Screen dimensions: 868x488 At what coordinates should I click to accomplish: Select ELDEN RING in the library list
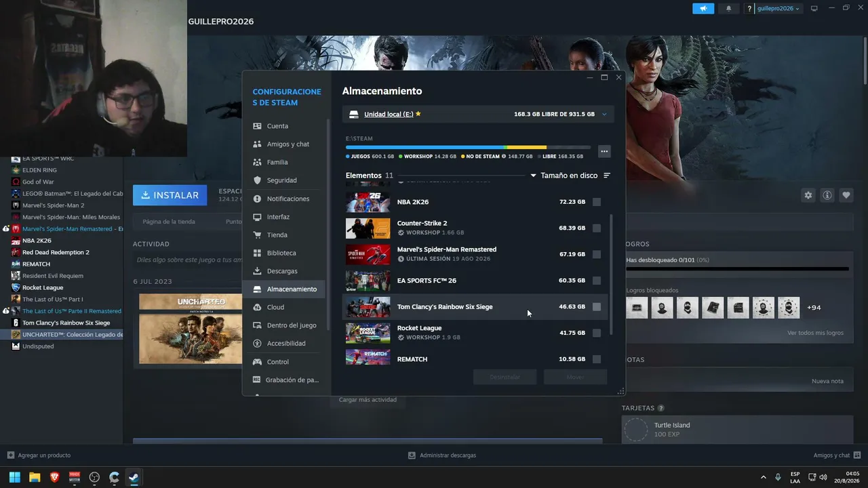39,170
